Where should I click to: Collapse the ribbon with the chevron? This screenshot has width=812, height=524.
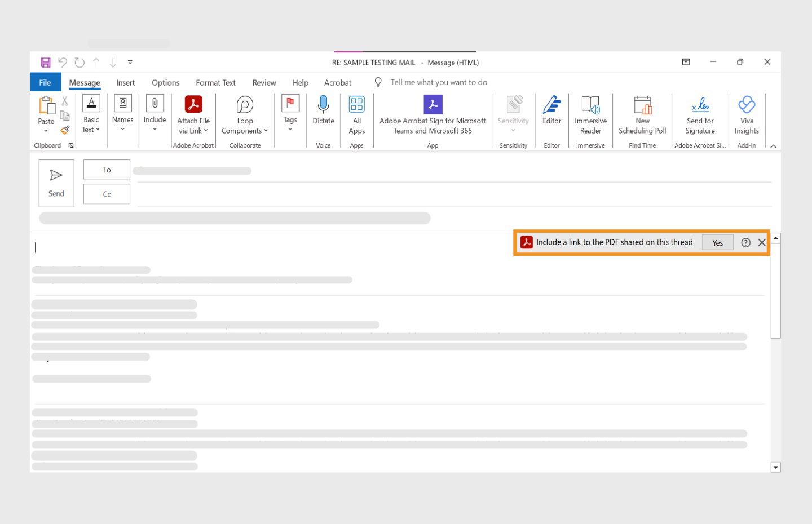[773, 146]
